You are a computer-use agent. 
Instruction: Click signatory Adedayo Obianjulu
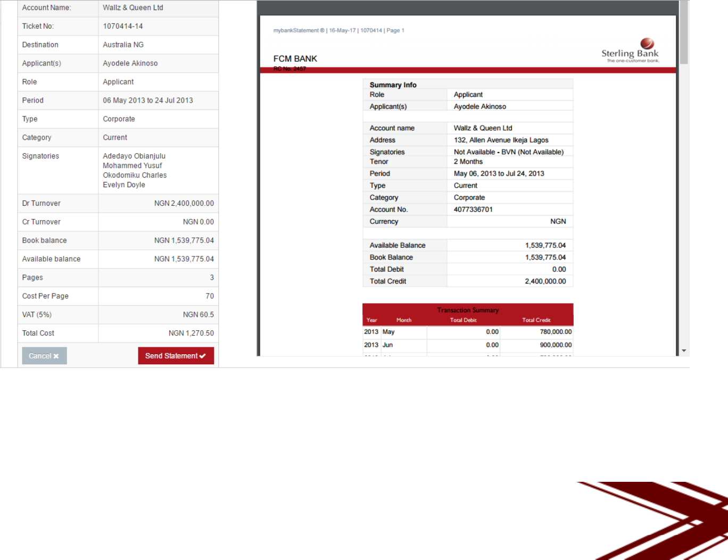134,156
